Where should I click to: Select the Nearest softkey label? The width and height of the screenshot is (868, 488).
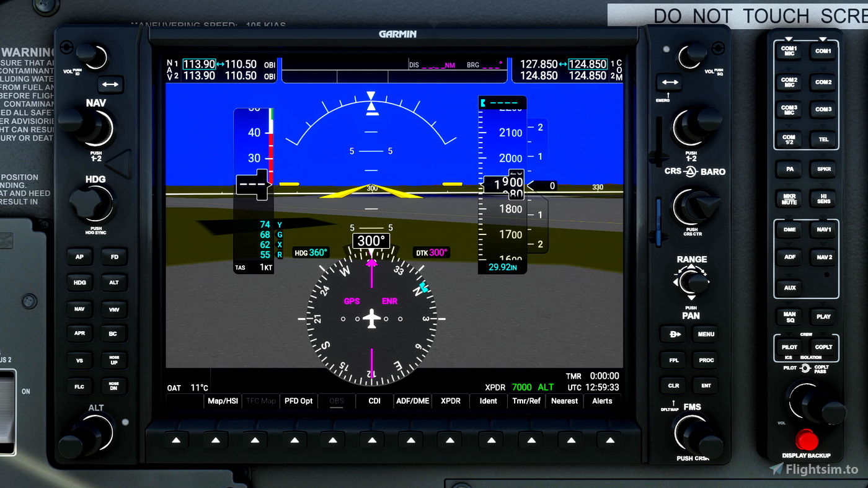pos(564,401)
